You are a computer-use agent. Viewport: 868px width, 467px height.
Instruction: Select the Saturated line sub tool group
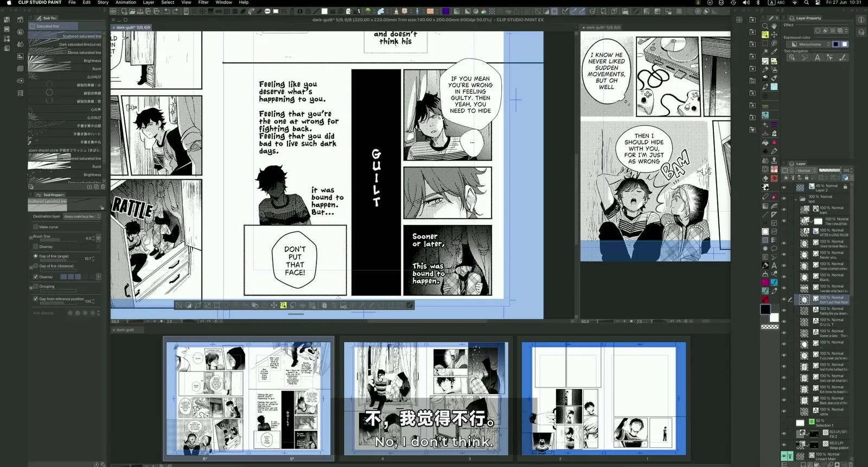point(53,26)
